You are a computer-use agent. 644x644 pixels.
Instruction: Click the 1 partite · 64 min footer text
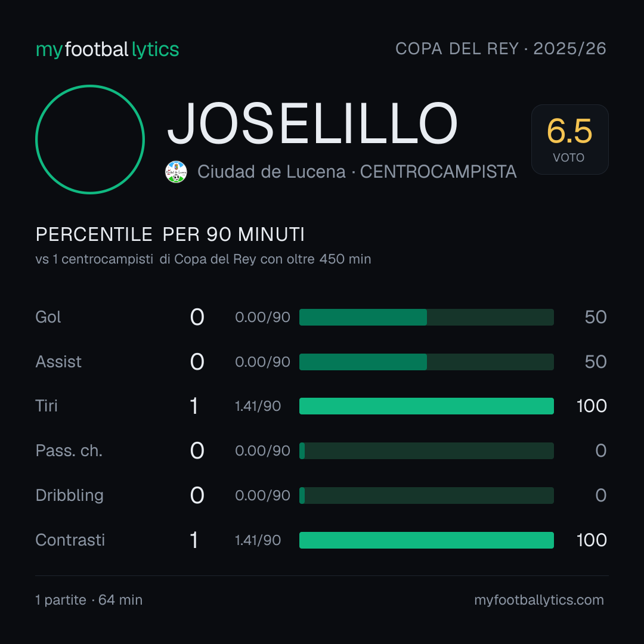tap(89, 600)
